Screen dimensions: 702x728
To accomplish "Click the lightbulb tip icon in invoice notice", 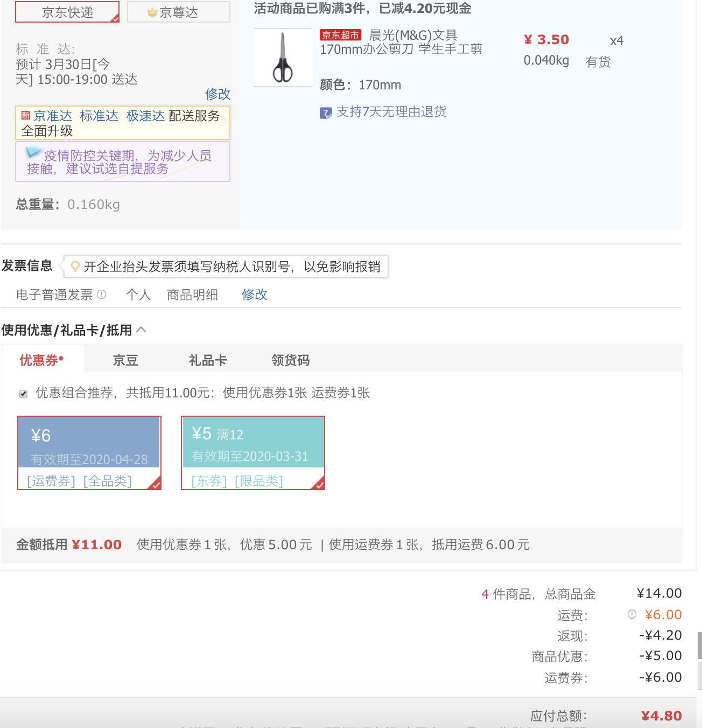I will pos(75,266).
